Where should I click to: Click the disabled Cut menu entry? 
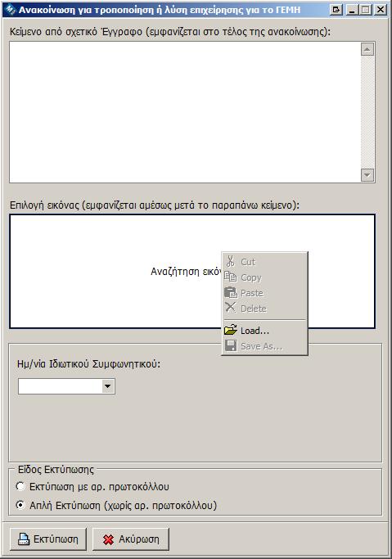(264, 262)
